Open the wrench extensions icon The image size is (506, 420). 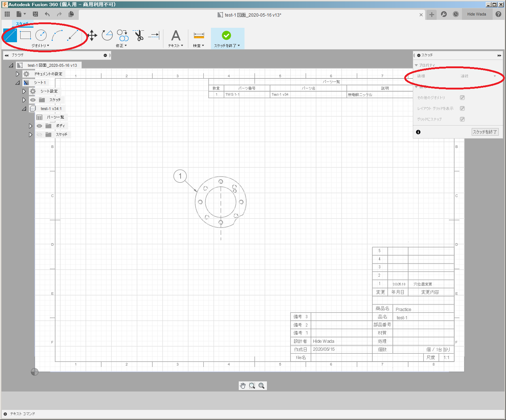tap(444, 14)
